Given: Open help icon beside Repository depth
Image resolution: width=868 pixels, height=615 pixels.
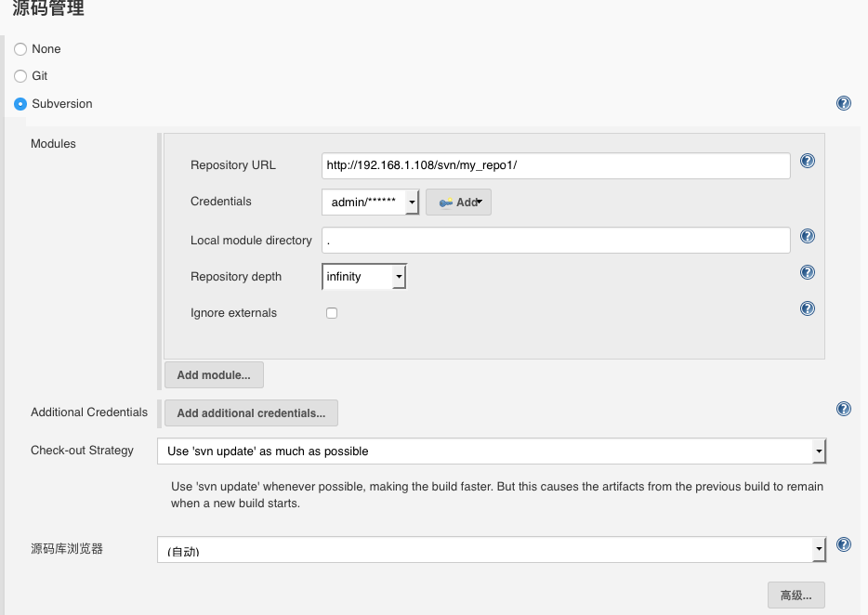Looking at the screenshot, I should click(x=807, y=272).
